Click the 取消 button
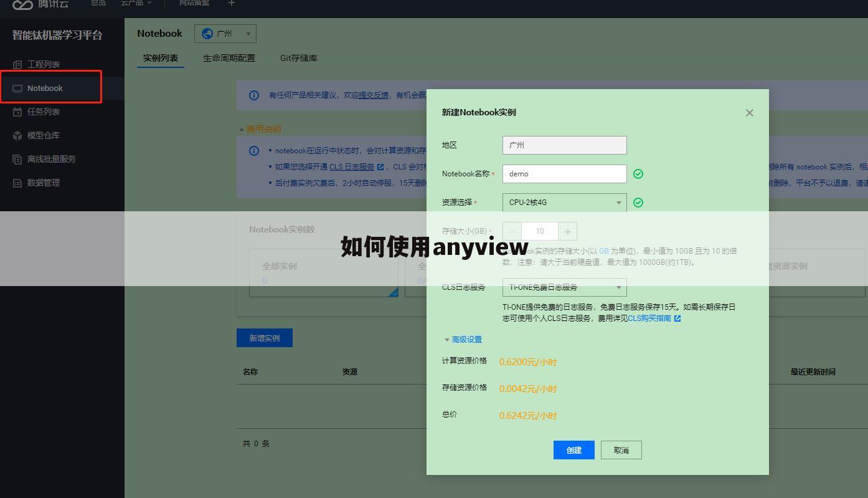This screenshot has height=498, width=868. pyautogui.click(x=621, y=450)
